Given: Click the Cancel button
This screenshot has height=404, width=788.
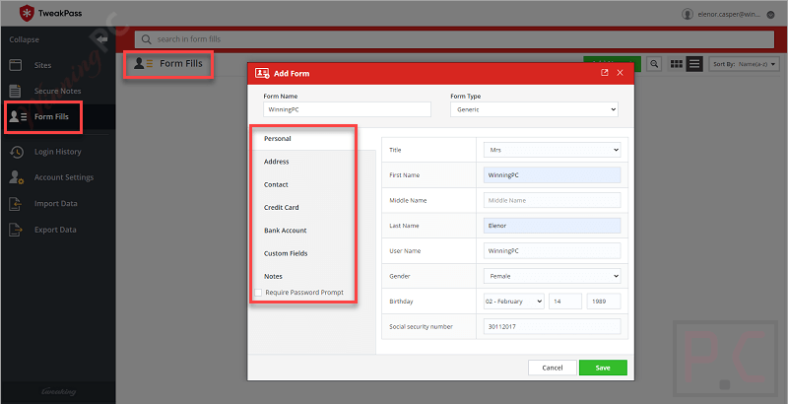Looking at the screenshot, I should pyautogui.click(x=552, y=367).
